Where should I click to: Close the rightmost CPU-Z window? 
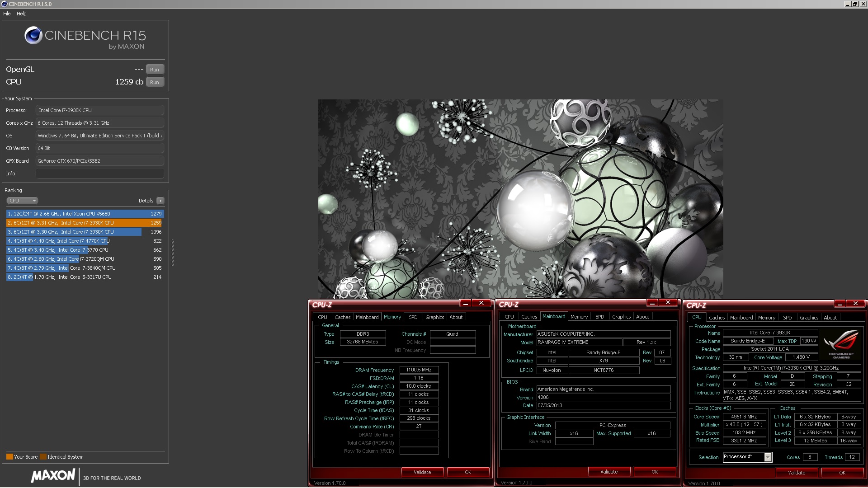(856, 304)
